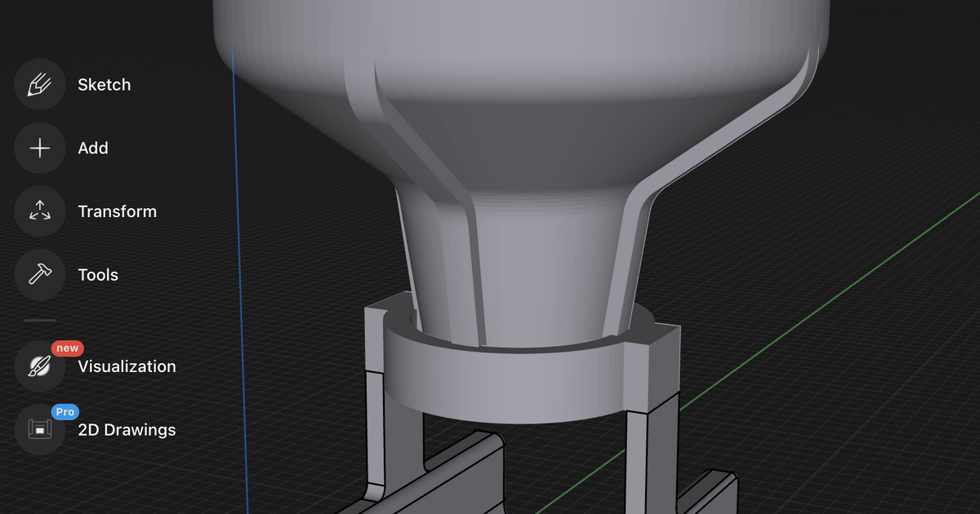This screenshot has height=514, width=980.
Task: Click the plus icon in the sidebar
Action: (39, 148)
